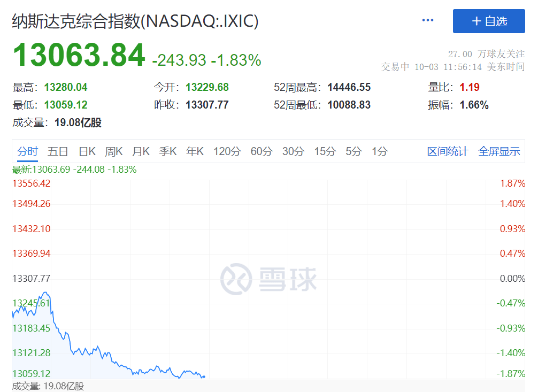Select the 分时 chart tab

click(x=27, y=151)
